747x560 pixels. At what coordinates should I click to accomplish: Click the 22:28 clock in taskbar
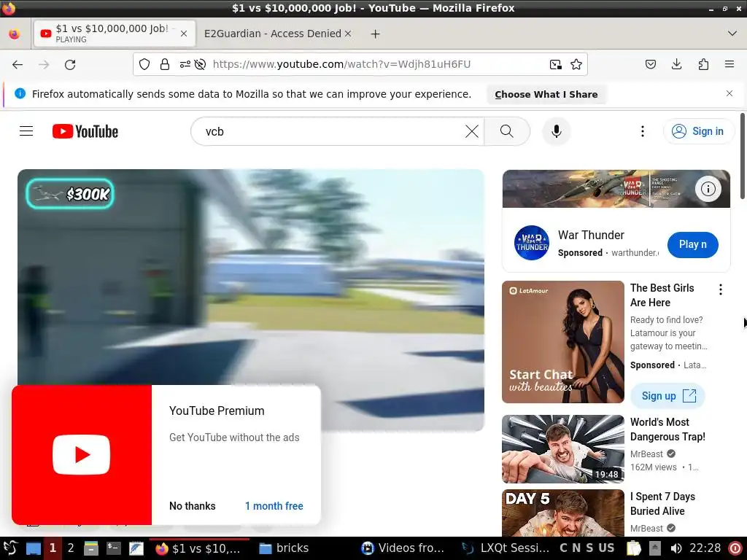[705, 548]
